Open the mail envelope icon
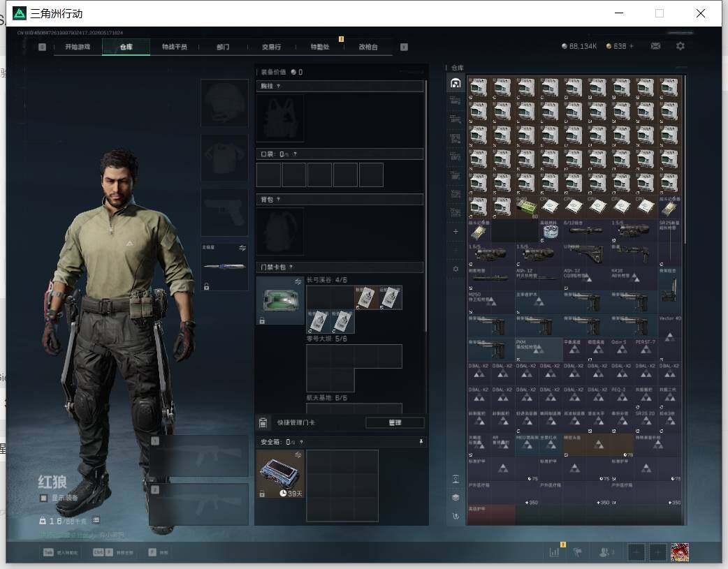 point(655,46)
